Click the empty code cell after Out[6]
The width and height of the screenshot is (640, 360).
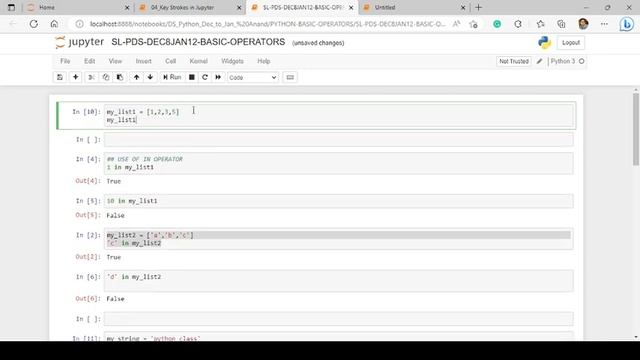[338, 319]
